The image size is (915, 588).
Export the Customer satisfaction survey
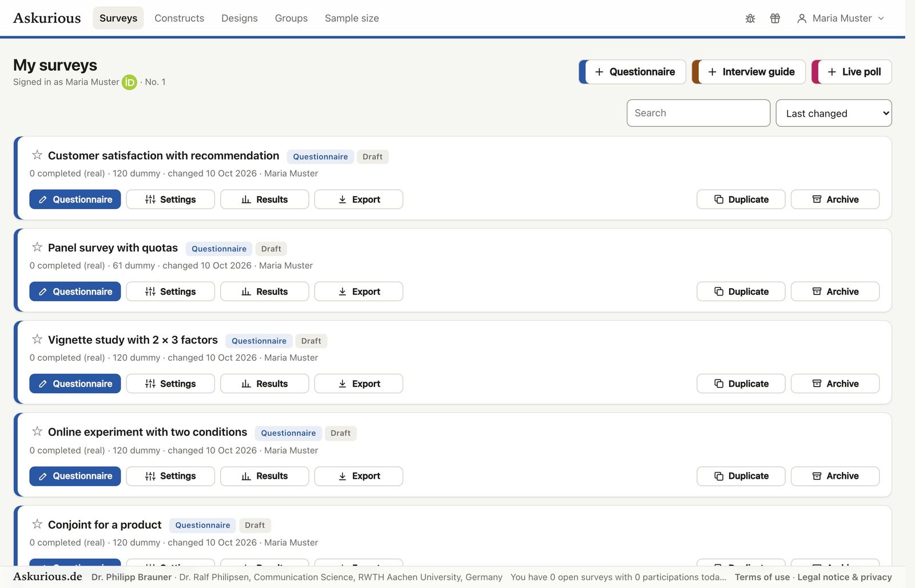(x=359, y=199)
